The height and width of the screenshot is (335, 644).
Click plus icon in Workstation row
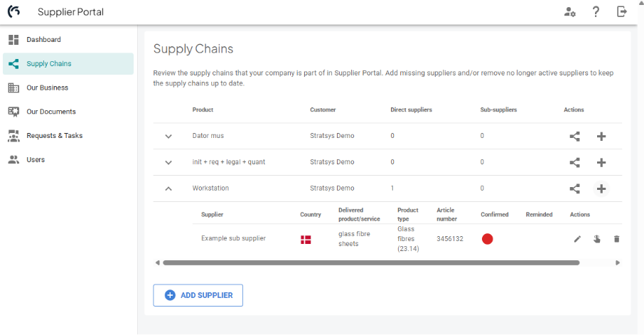pyautogui.click(x=601, y=188)
